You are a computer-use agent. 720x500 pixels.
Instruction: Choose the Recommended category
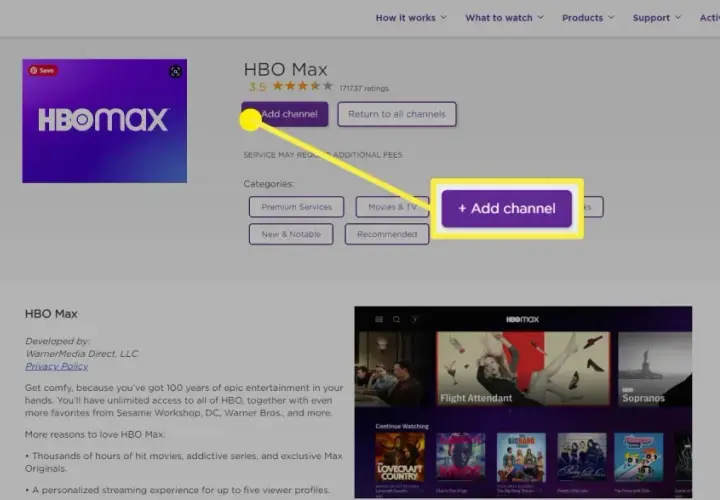click(387, 234)
